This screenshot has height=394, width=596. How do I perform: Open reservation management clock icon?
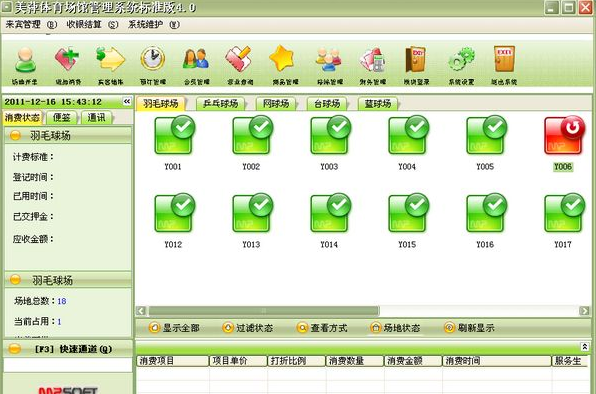click(153, 59)
